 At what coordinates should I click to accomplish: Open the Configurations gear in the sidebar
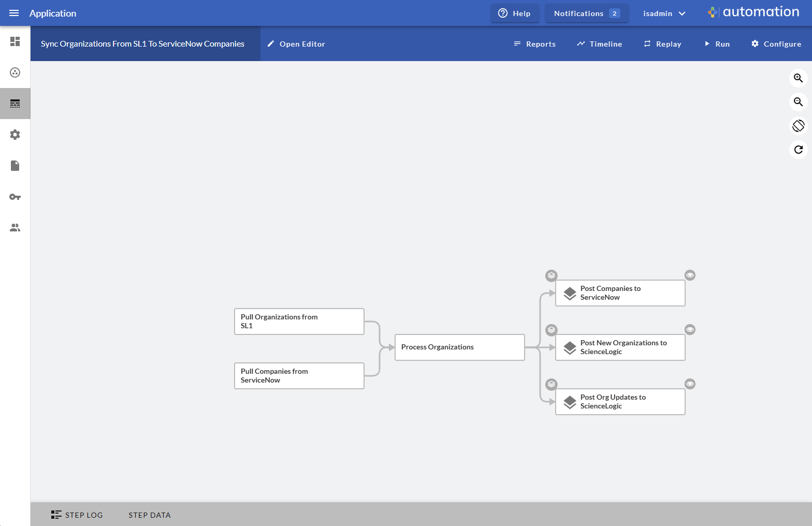pos(15,135)
